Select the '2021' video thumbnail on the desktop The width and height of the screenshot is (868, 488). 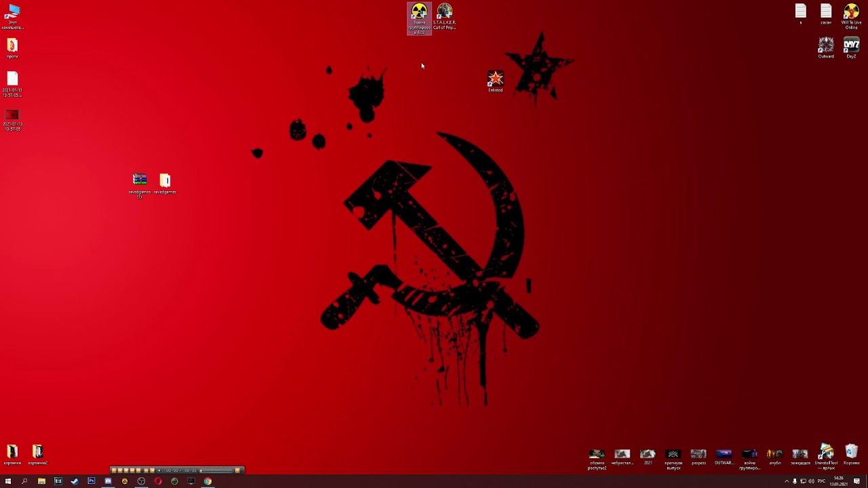648,456
